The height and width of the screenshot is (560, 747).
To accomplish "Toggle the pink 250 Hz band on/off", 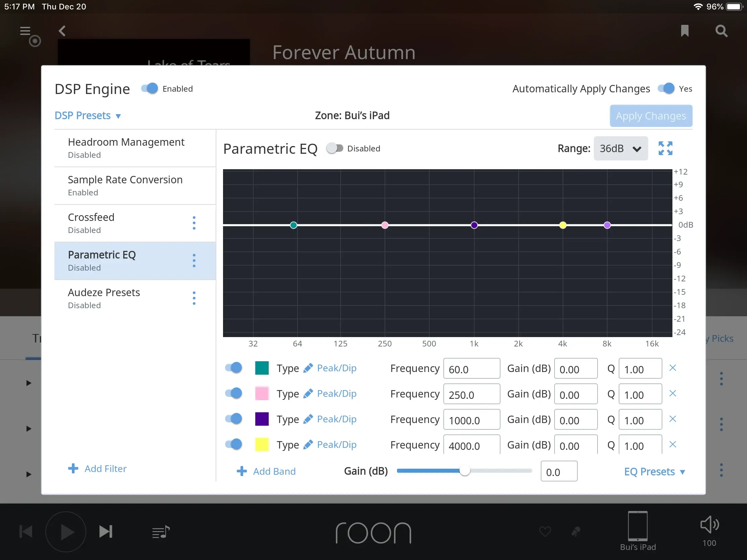I will [x=234, y=393].
